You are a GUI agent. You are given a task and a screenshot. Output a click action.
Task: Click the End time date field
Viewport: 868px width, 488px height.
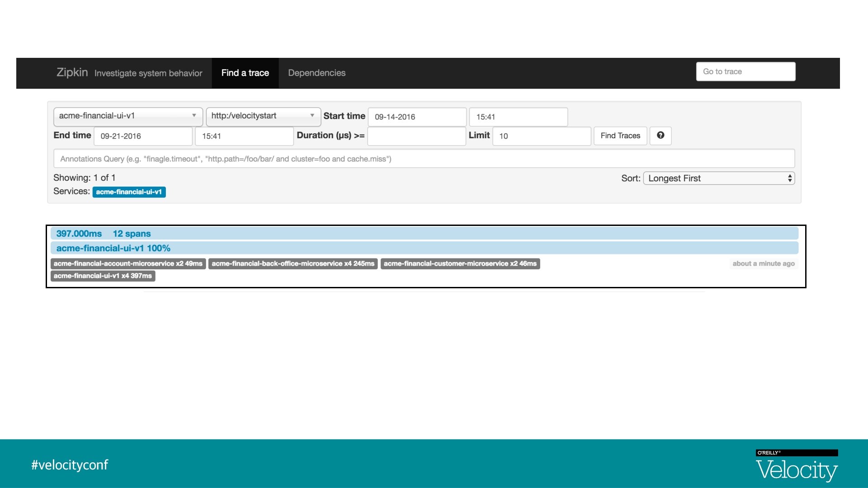pyautogui.click(x=143, y=136)
